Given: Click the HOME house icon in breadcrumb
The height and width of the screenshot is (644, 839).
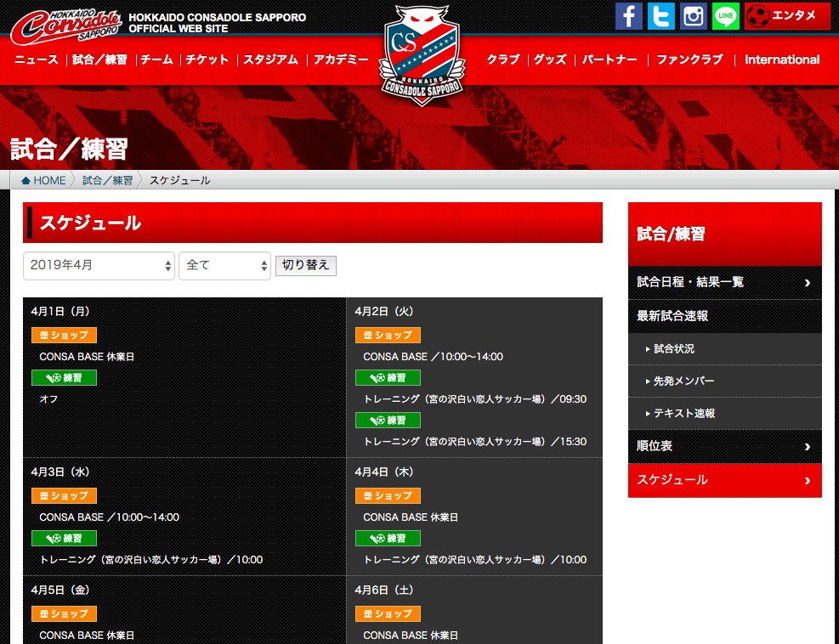Looking at the screenshot, I should click(x=26, y=181).
